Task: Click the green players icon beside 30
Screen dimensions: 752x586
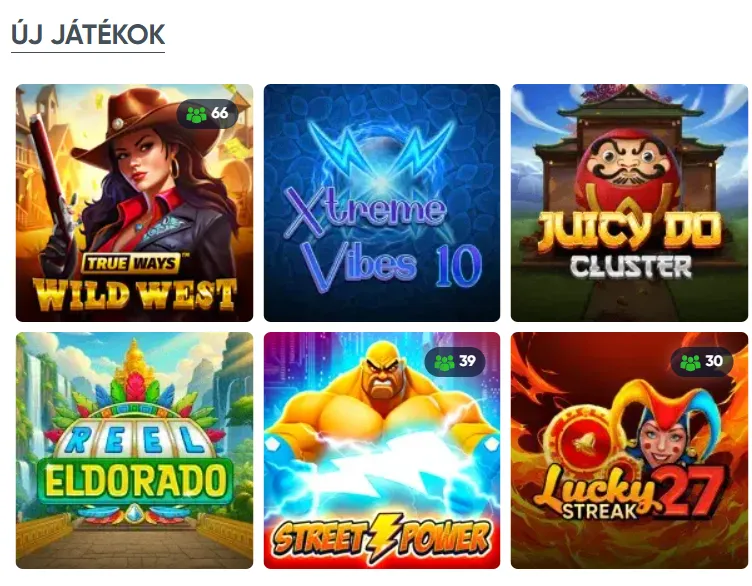Action: 690,362
